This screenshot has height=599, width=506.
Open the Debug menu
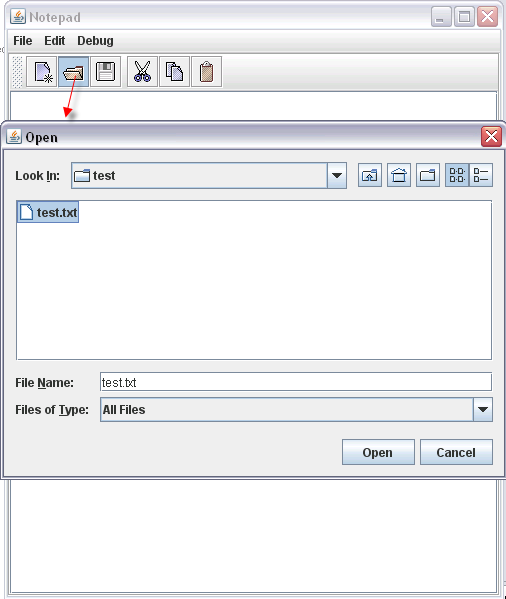[x=95, y=40]
